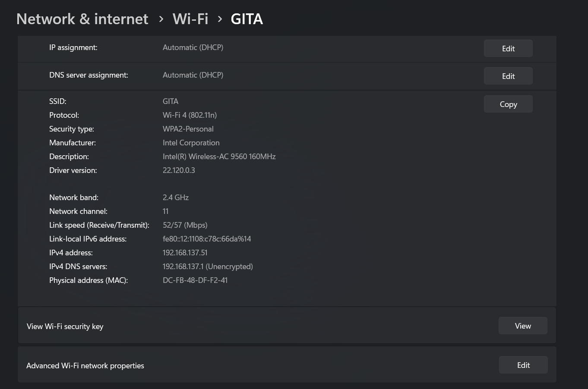Copy the network properties
588x389 pixels.
pos(508,104)
